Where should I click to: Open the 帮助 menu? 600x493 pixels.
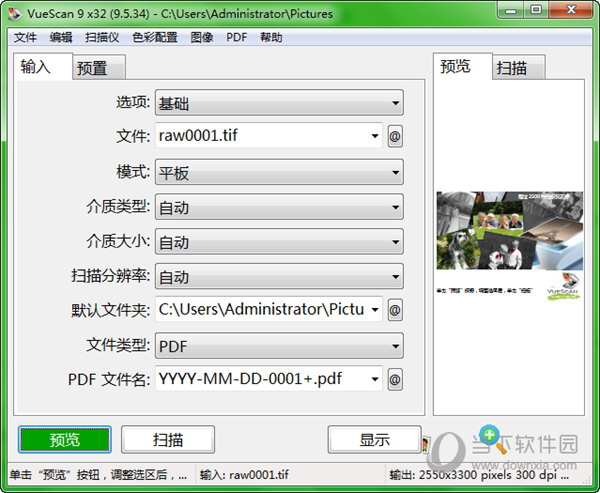271,38
